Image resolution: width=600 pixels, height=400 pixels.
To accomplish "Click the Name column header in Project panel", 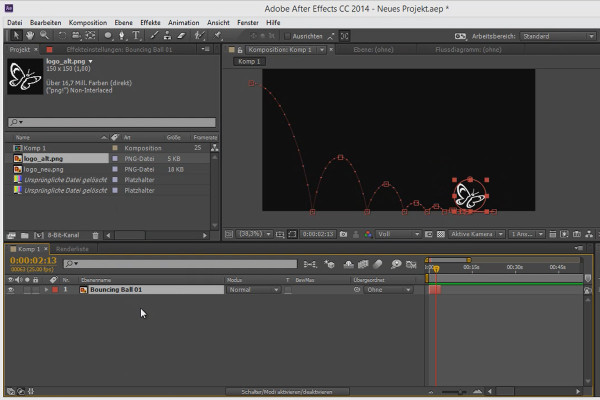I will point(23,137).
